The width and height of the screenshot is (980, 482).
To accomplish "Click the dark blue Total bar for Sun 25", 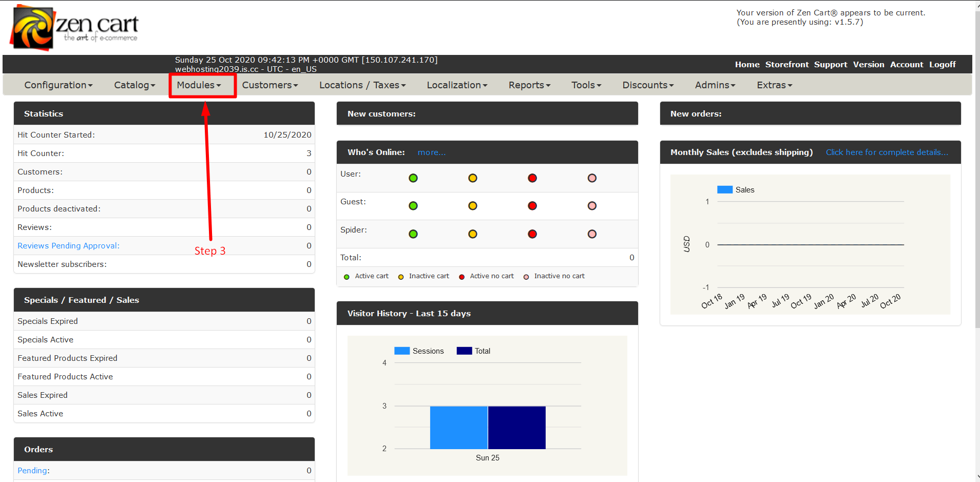I will coord(517,428).
